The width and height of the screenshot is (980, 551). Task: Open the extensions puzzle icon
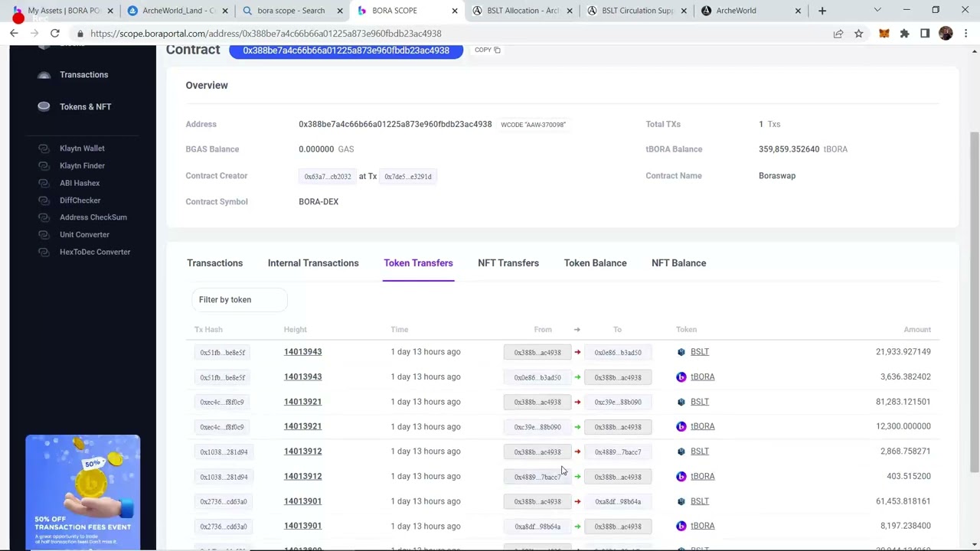click(x=904, y=34)
